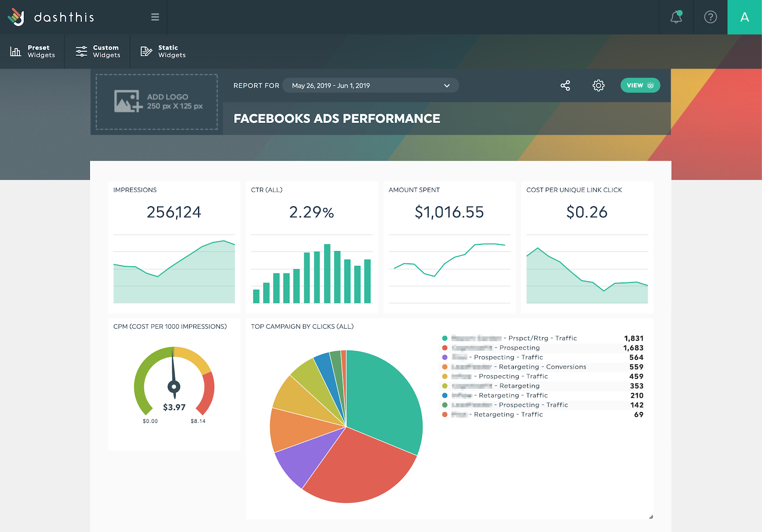This screenshot has height=532, width=762.
Task: Click the teal Prspct/Rtrg legend swatch
Action: click(445, 338)
